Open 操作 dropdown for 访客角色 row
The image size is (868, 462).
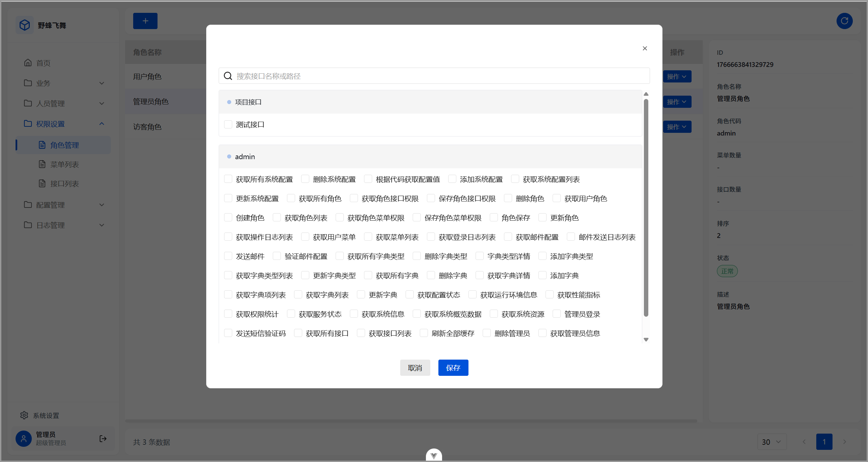tap(677, 127)
